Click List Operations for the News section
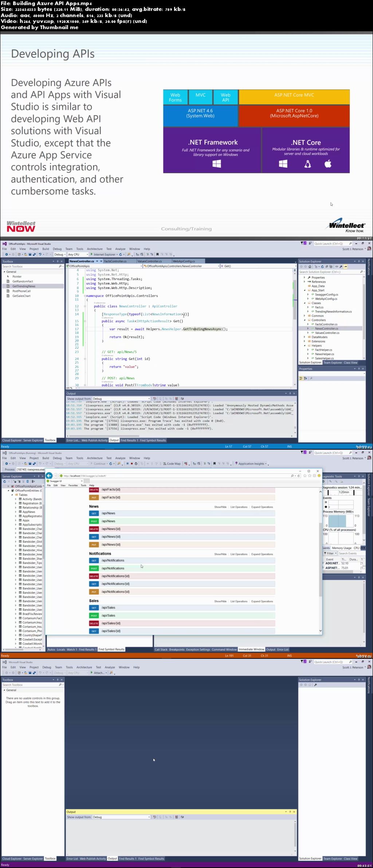 239,507
